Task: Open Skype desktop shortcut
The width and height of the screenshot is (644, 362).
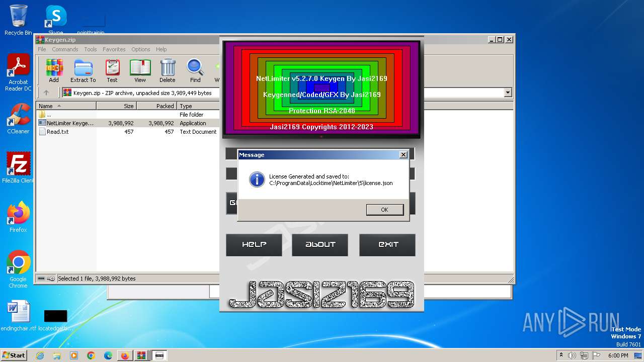Action: 56,20
